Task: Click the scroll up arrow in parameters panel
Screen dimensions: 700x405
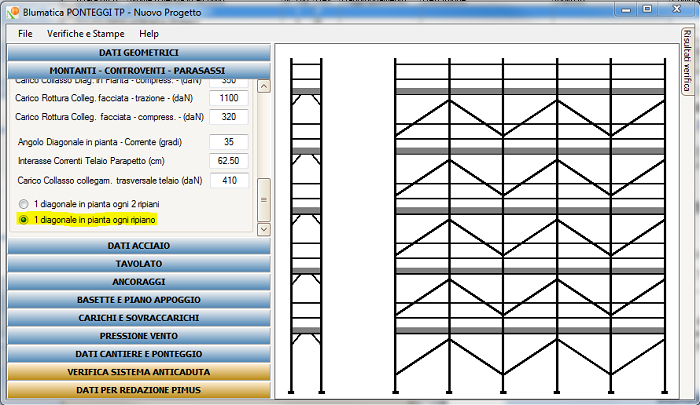Action: [264, 87]
